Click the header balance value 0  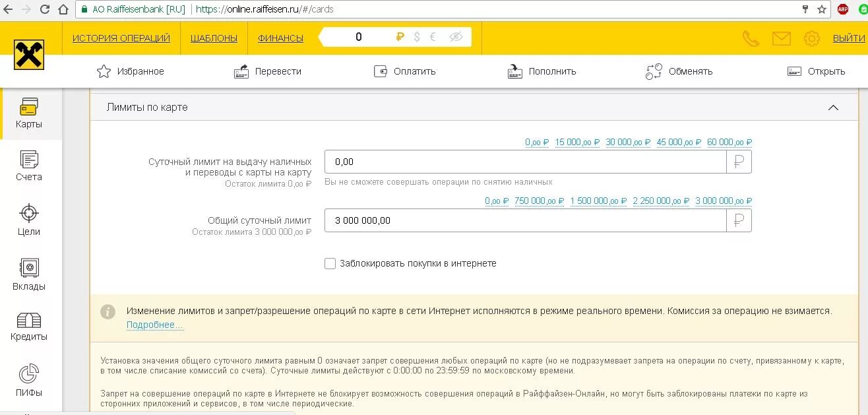tap(359, 37)
